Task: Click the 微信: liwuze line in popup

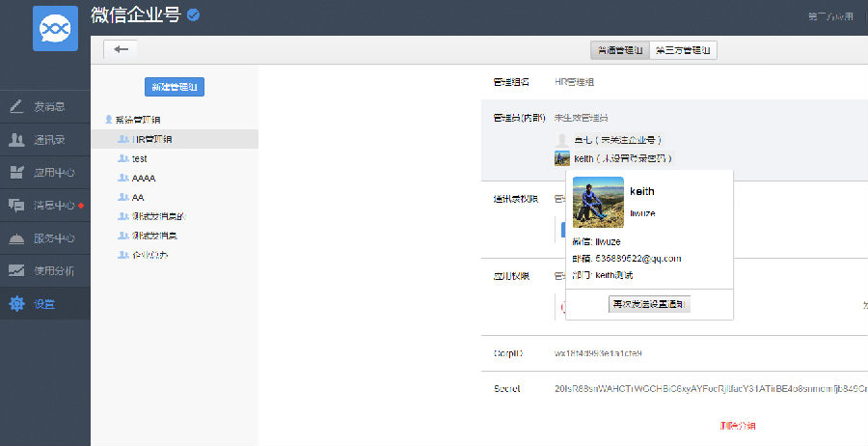Action: [597, 241]
